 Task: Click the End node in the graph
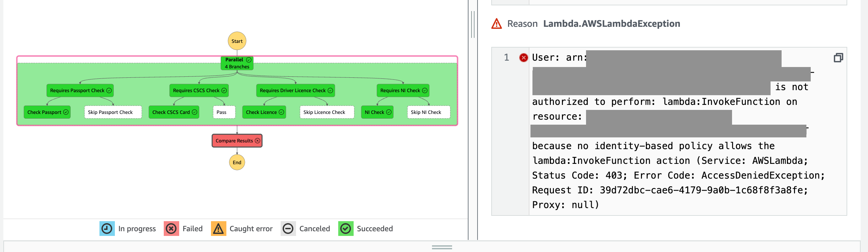pos(237,162)
